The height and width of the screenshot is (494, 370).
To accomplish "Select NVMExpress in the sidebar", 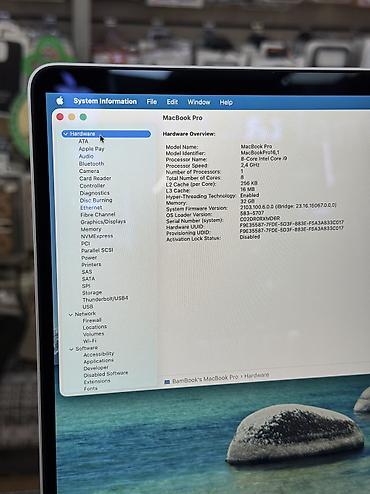I will pyautogui.click(x=97, y=236).
